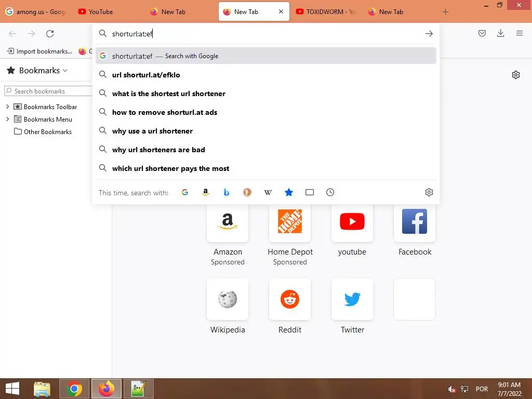Screen dimensions: 532x399
Task: Open search settings gear in dropdown
Action: (x=429, y=192)
